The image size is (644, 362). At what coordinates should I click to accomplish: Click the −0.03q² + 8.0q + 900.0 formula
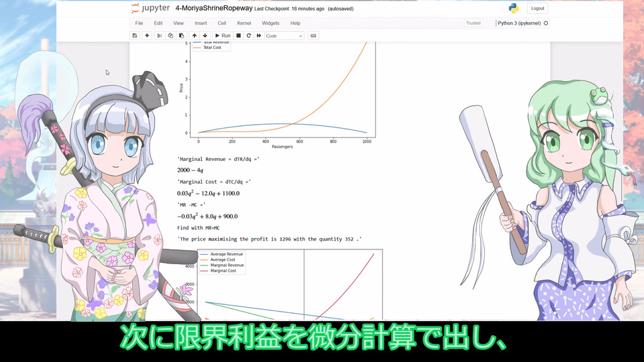[x=207, y=216]
